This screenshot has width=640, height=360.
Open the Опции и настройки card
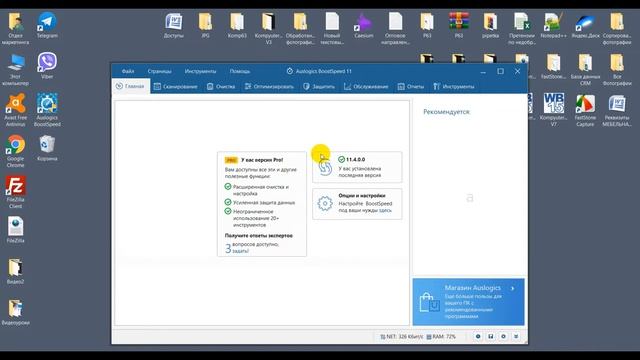pos(357,204)
